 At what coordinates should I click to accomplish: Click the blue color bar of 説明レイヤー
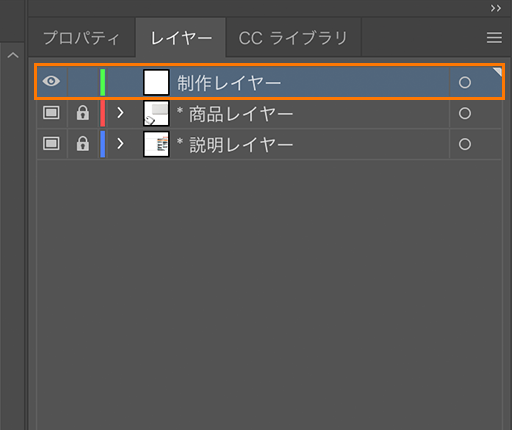pos(103,144)
